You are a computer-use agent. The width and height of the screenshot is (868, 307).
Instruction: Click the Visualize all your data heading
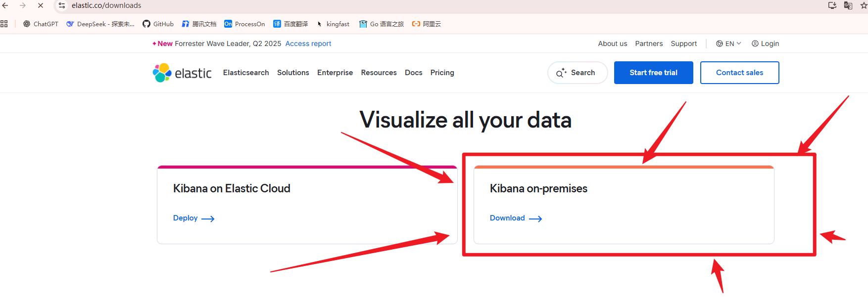coord(466,120)
